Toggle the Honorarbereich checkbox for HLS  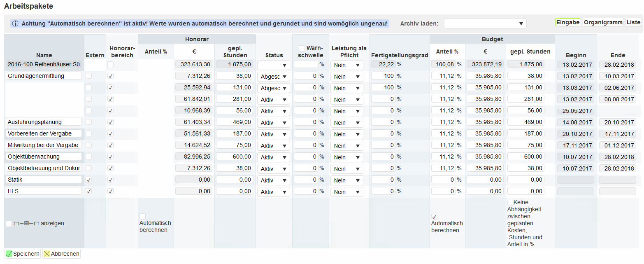[111, 191]
